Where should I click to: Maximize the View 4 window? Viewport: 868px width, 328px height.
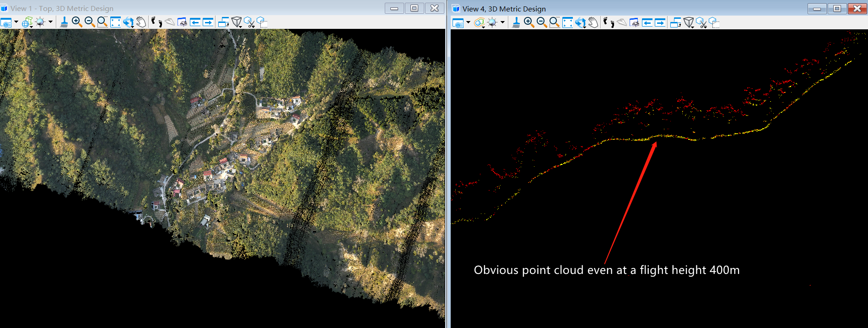tap(837, 9)
